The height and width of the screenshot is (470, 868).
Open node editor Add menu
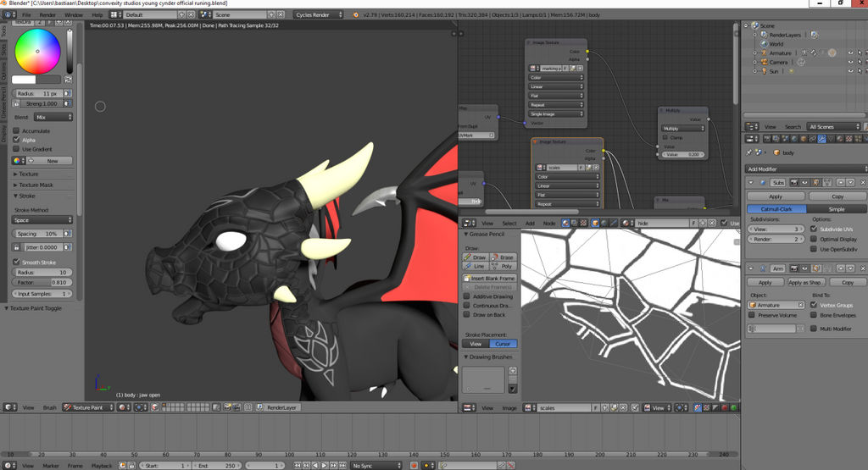click(530, 223)
